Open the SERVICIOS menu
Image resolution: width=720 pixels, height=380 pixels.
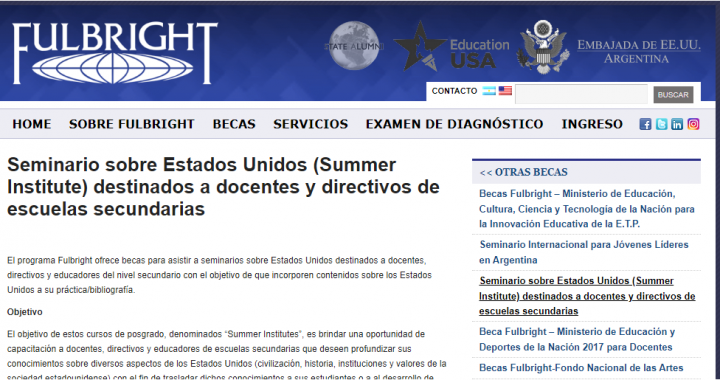click(310, 124)
